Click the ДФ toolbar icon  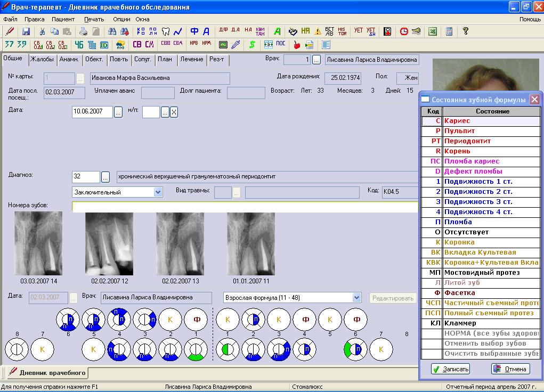[x=223, y=30]
